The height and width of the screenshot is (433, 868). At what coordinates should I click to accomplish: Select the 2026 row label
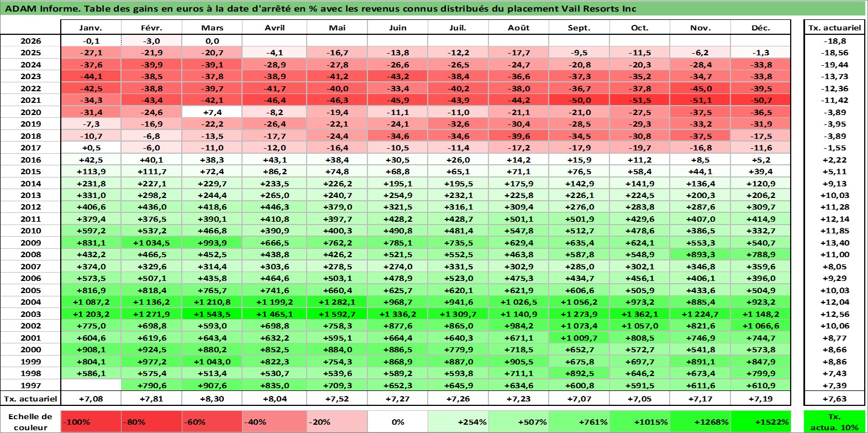point(30,41)
